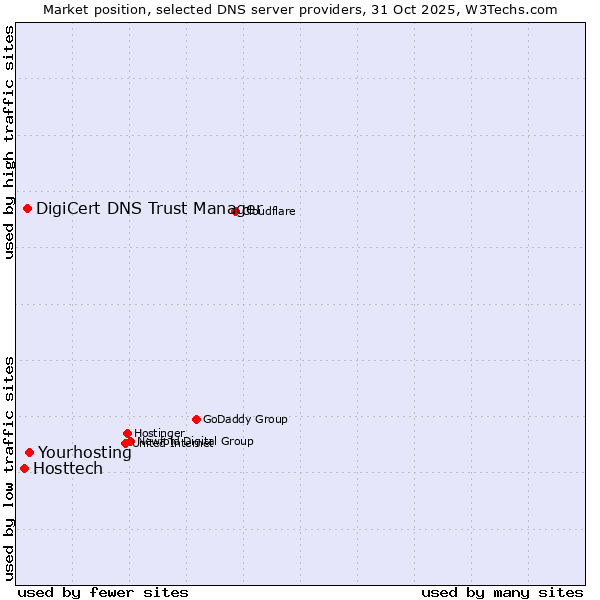Click the Hostinger text label
This screenshot has width=600, height=600.
[159, 433]
